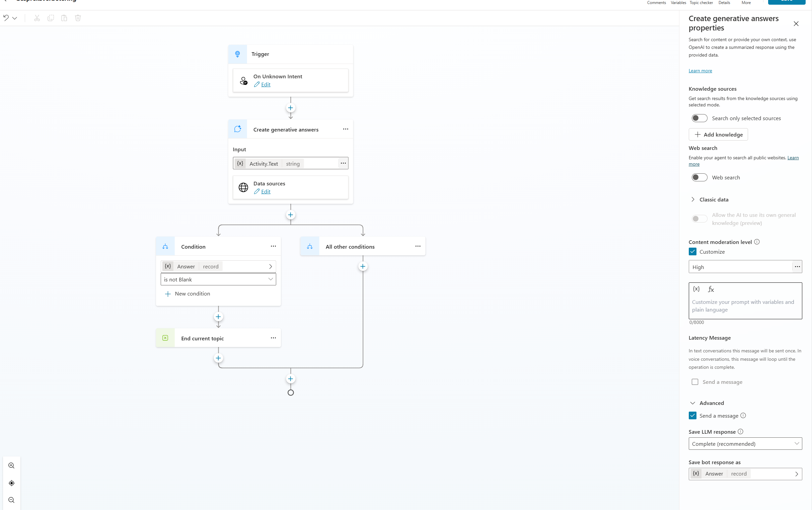Click zoom in magnifier icon
Image resolution: width=812 pixels, height=510 pixels.
pyautogui.click(x=11, y=465)
